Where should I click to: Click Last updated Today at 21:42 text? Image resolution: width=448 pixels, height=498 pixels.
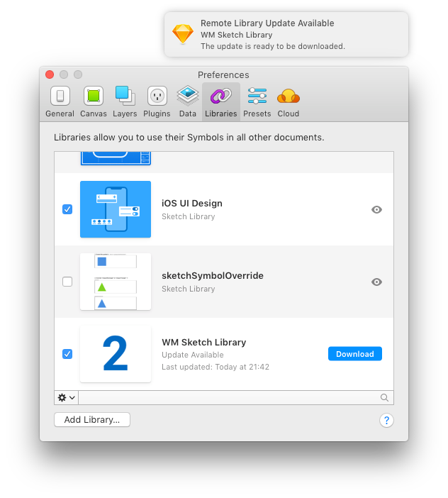215,367
